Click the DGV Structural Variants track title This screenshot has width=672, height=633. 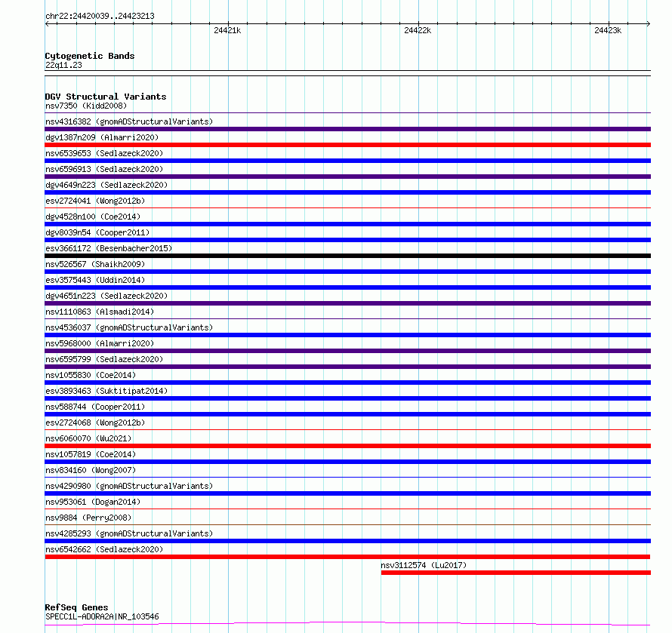[x=106, y=97]
